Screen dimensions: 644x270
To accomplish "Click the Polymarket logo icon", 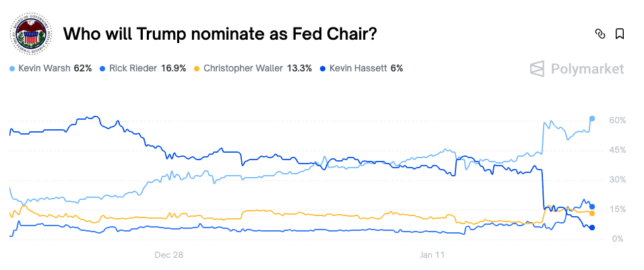I will coord(537,69).
